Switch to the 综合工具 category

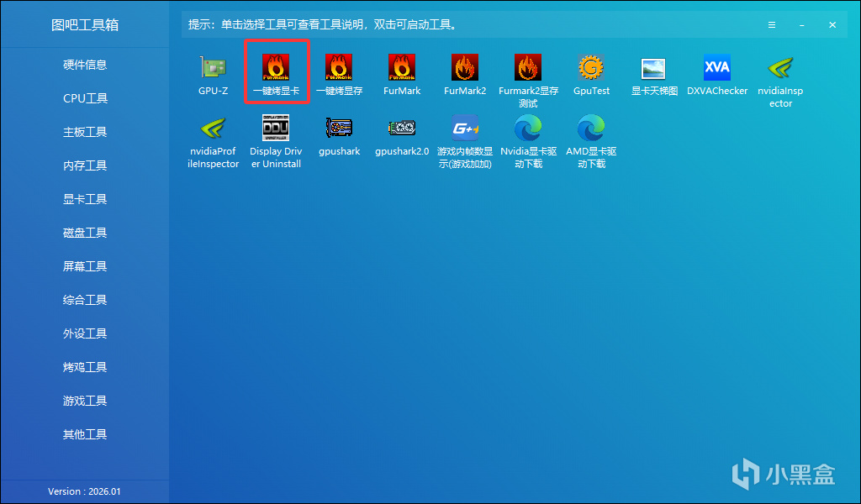coord(85,300)
